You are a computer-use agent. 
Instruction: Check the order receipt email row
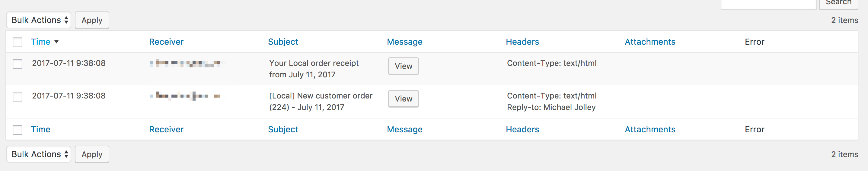[x=18, y=64]
